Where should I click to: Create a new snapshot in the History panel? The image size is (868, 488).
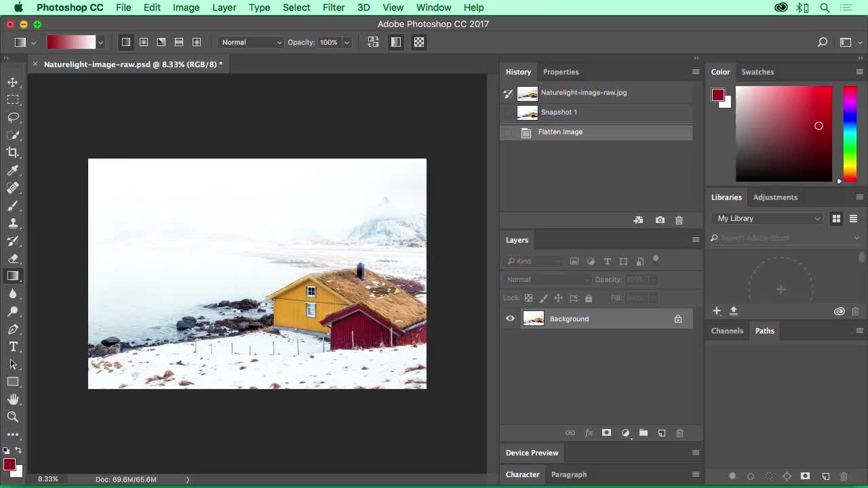[660, 220]
